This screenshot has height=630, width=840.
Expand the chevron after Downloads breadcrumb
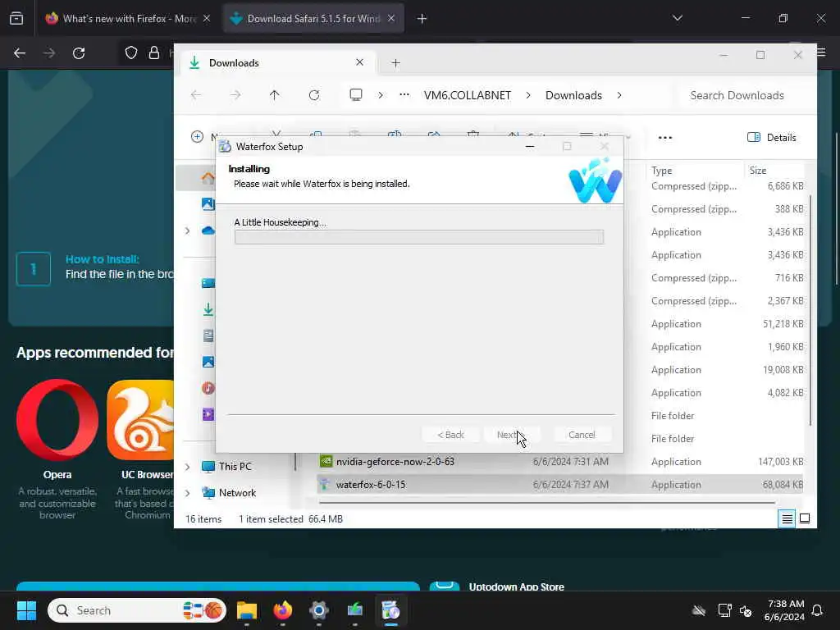pos(619,95)
